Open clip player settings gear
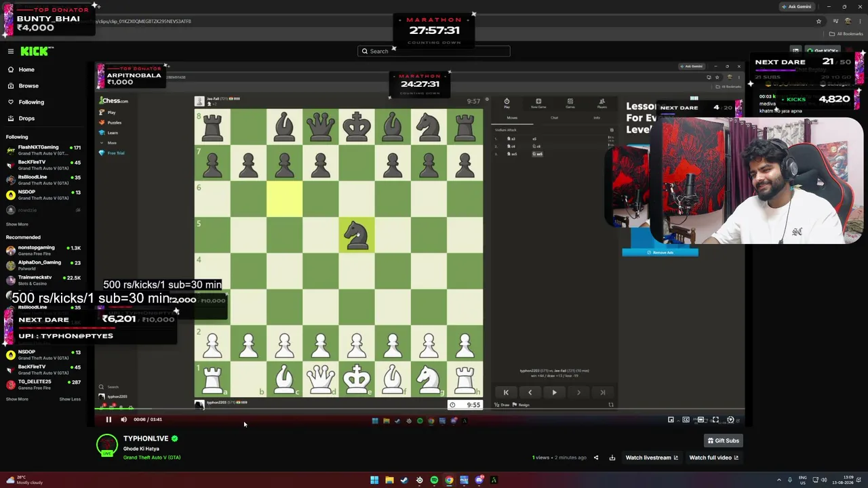868x488 pixels. pos(730,420)
